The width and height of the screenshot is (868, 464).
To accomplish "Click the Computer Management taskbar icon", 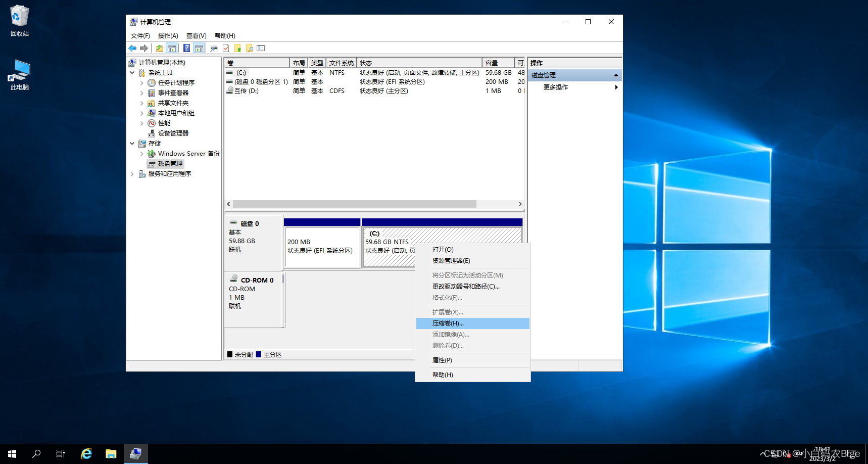I will pyautogui.click(x=135, y=454).
